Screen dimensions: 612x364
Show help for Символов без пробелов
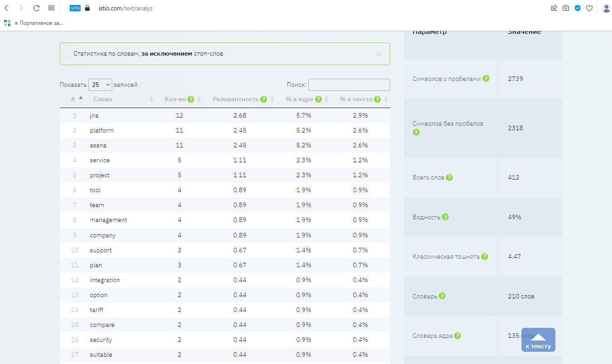coord(416,132)
